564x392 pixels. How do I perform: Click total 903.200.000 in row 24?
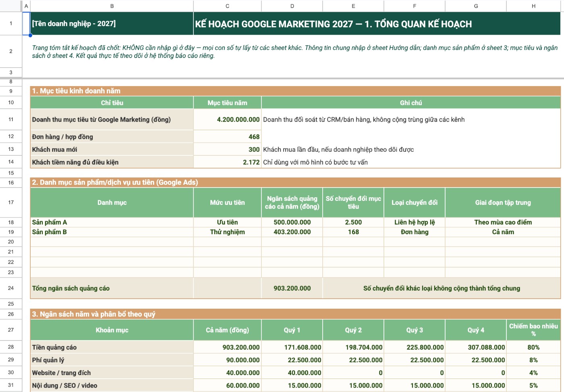(292, 288)
